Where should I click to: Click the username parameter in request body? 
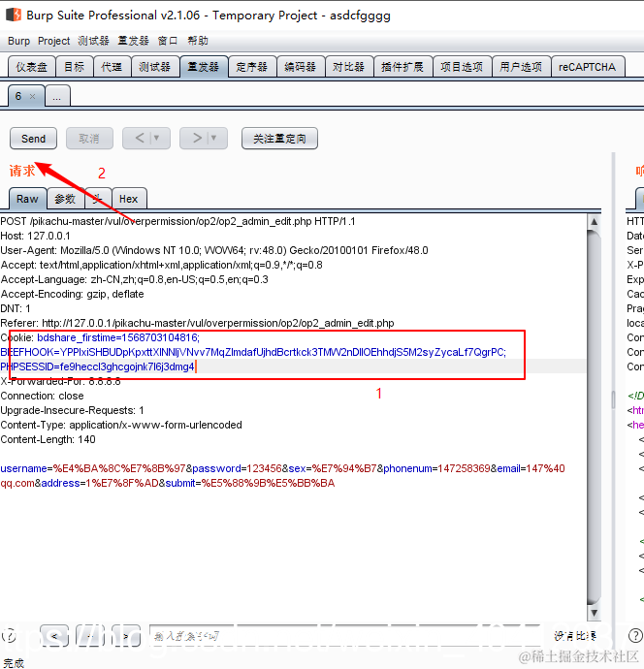(x=93, y=468)
